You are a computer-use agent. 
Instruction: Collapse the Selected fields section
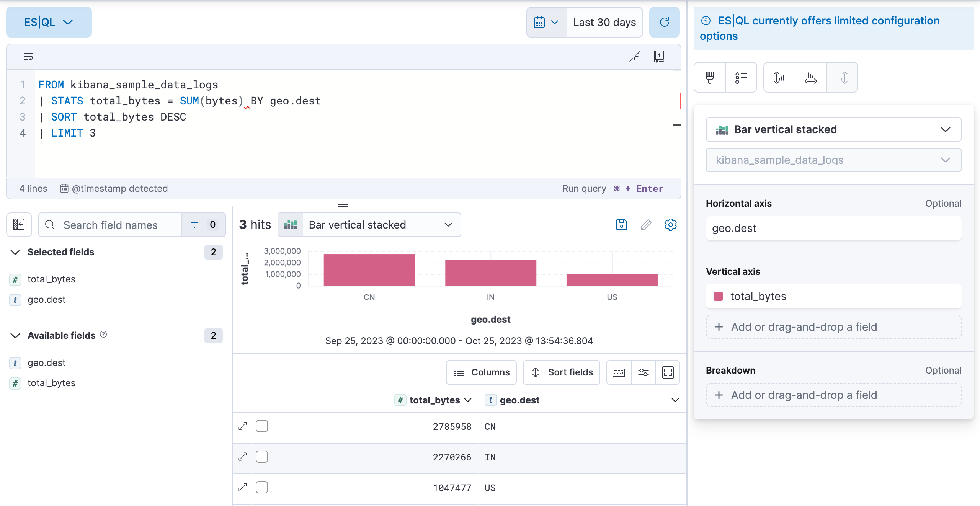15,252
